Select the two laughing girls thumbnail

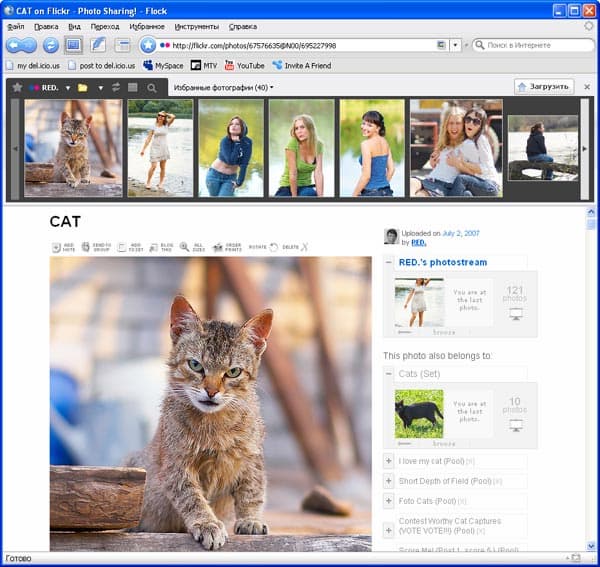click(456, 148)
